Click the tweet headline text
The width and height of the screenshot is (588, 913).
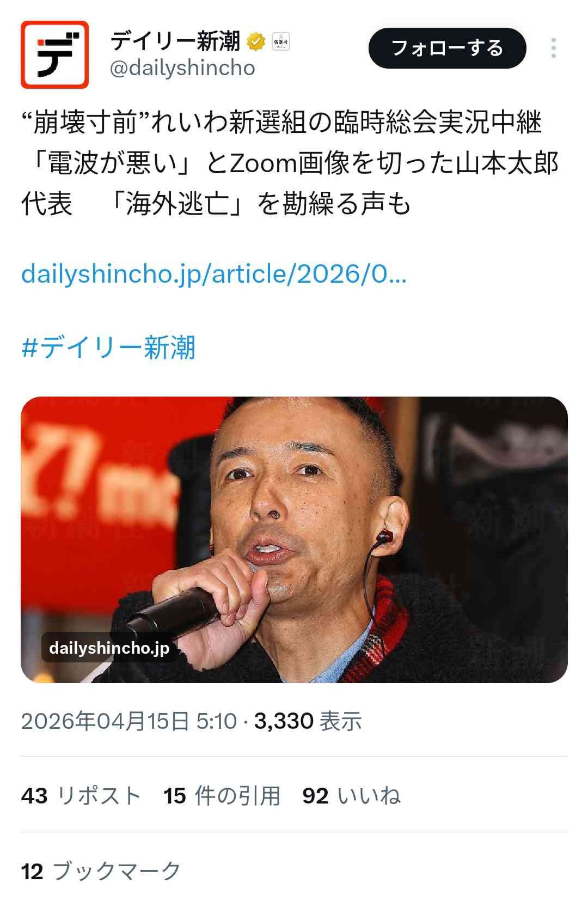(x=290, y=163)
